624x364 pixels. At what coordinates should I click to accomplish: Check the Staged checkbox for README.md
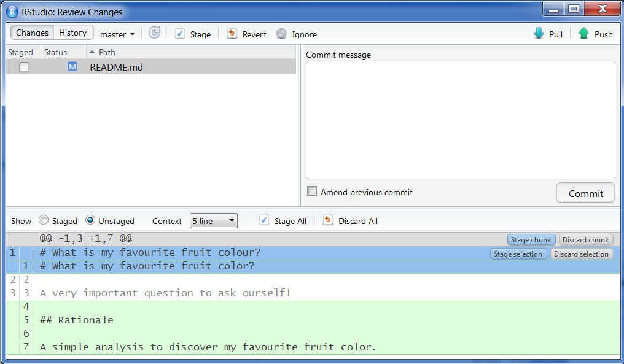23,67
